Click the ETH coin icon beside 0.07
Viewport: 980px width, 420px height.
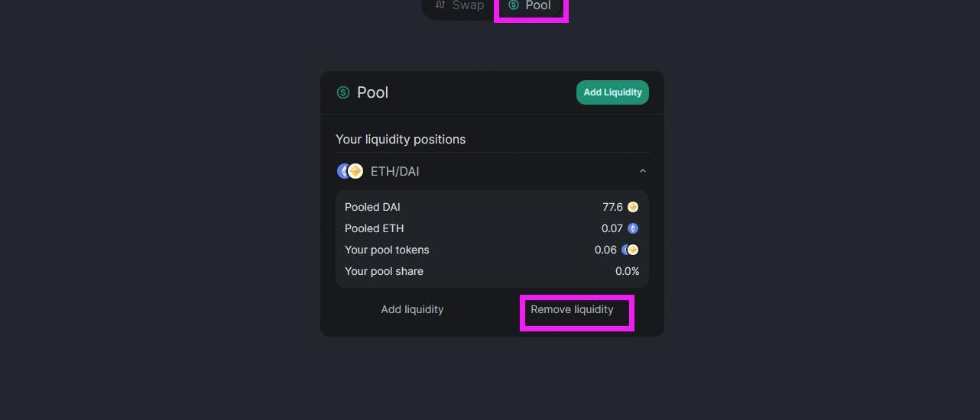coord(633,228)
